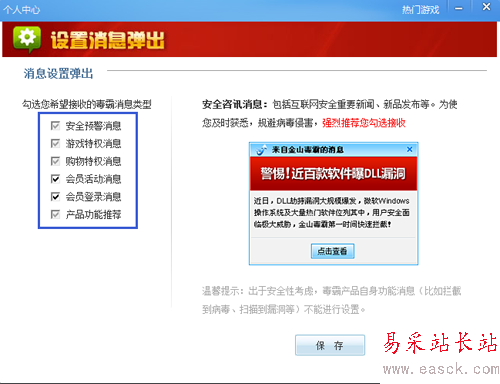Click the popup body text about DLL劫持漏洞
The width and height of the screenshot is (500, 384).
[332, 212]
